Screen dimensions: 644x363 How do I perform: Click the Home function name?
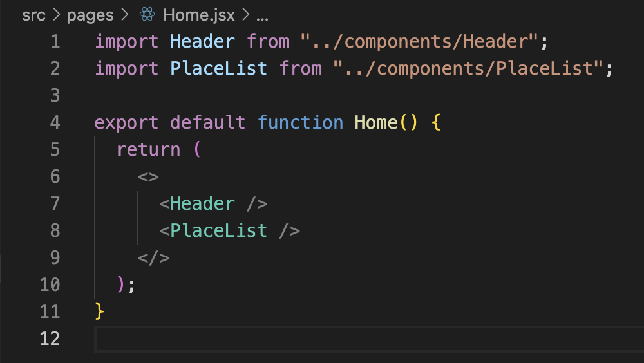point(376,122)
